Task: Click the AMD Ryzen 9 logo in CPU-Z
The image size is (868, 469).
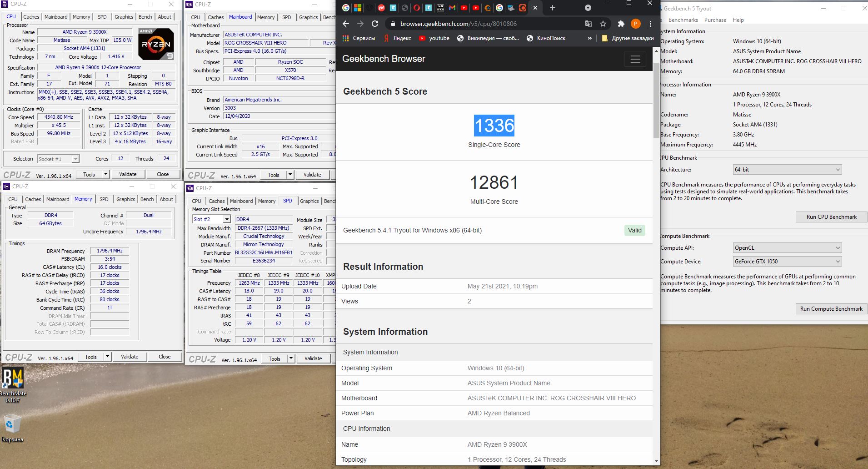Action: click(x=156, y=44)
